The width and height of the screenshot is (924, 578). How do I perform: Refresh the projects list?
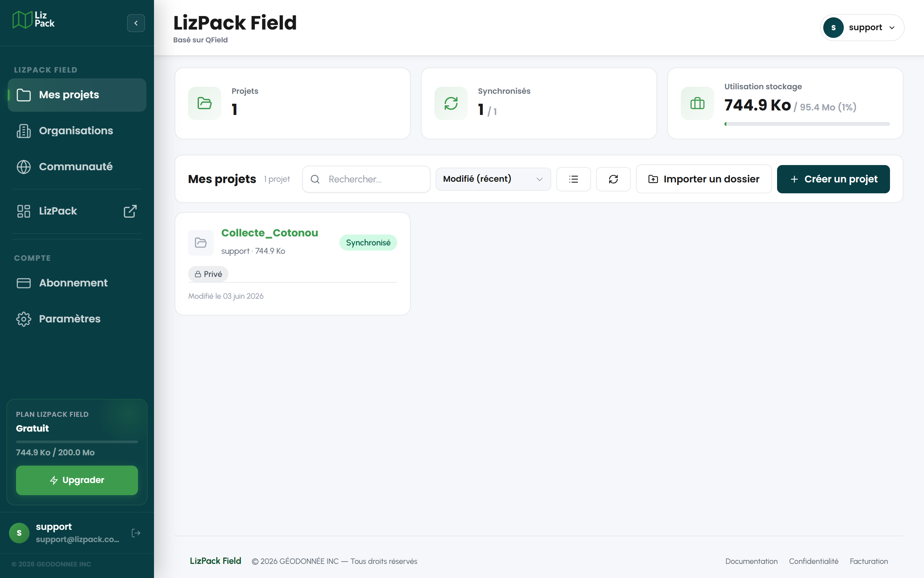(x=613, y=179)
